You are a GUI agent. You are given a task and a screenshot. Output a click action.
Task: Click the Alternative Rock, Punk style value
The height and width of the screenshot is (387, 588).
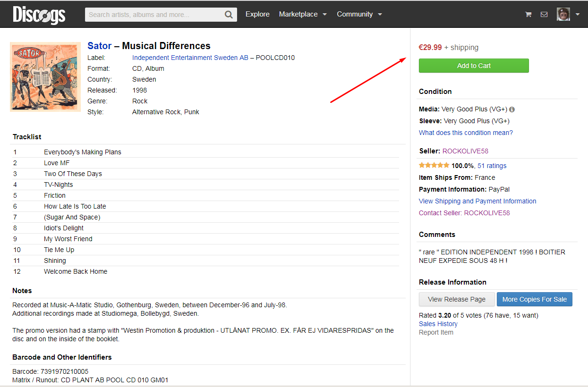pyautogui.click(x=166, y=112)
